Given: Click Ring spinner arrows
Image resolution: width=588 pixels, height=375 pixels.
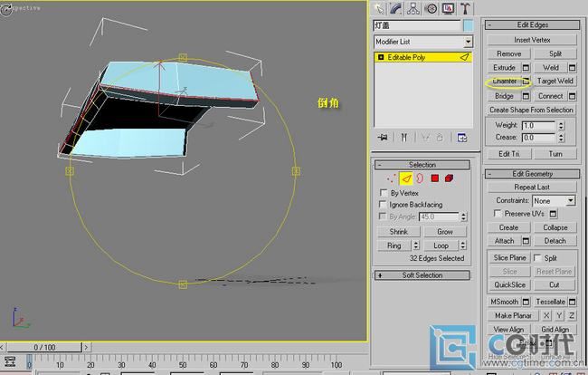Looking at the screenshot, I should coord(416,245).
